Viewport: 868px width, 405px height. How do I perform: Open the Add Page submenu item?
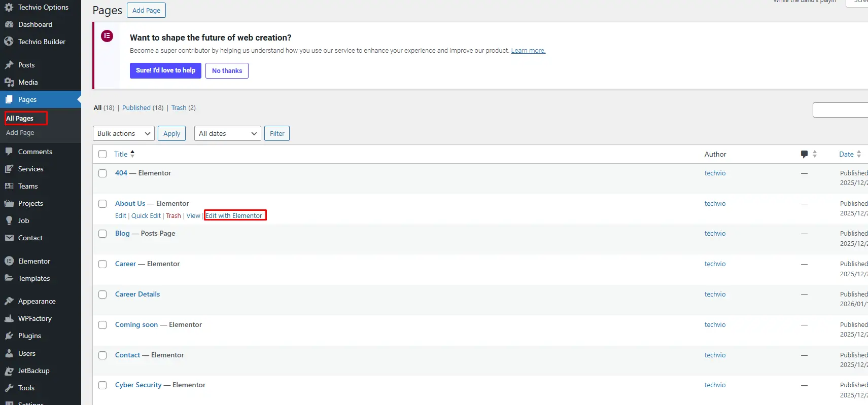coord(20,132)
